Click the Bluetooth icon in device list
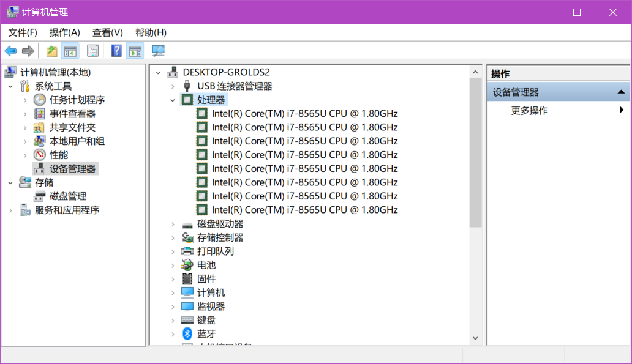This screenshot has height=364, width=632. coord(187,334)
